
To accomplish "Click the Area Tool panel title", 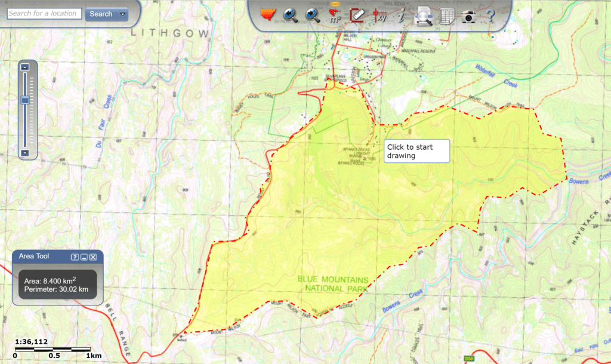I will click(x=34, y=256).
